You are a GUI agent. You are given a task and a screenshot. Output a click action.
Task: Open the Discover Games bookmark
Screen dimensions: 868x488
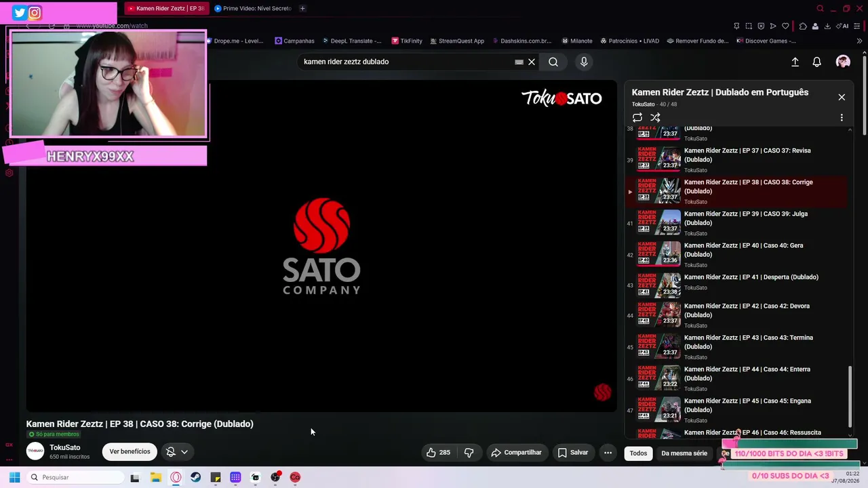point(766,41)
